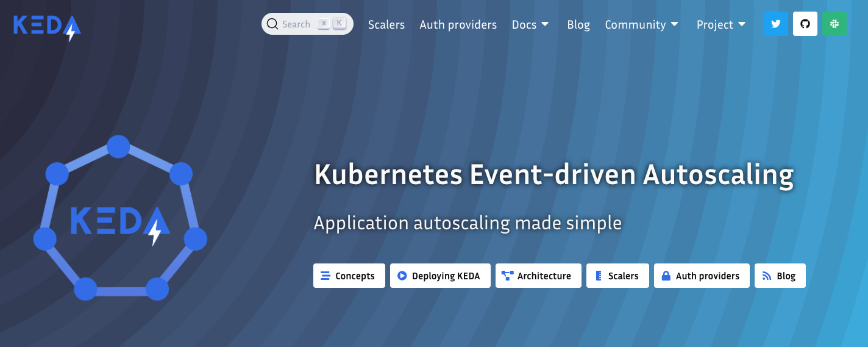Open the Slack icon button
The height and width of the screenshot is (347, 868).
(834, 24)
